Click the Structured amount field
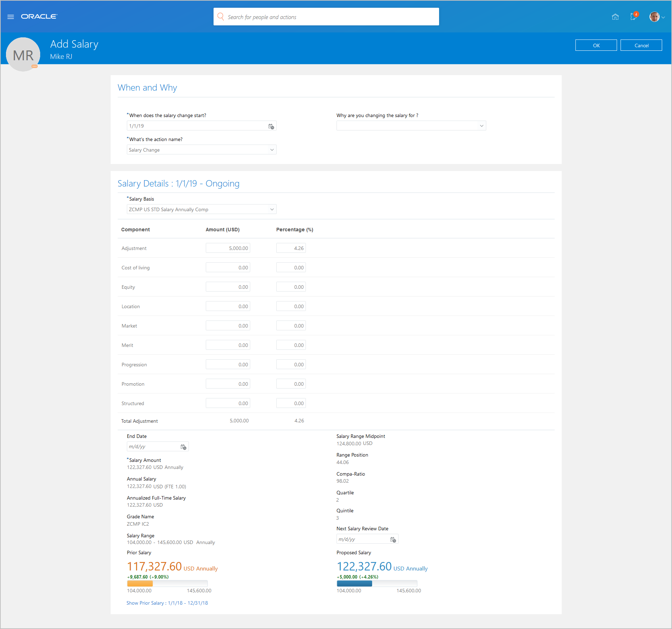Image resolution: width=672 pixels, height=629 pixels. [228, 403]
